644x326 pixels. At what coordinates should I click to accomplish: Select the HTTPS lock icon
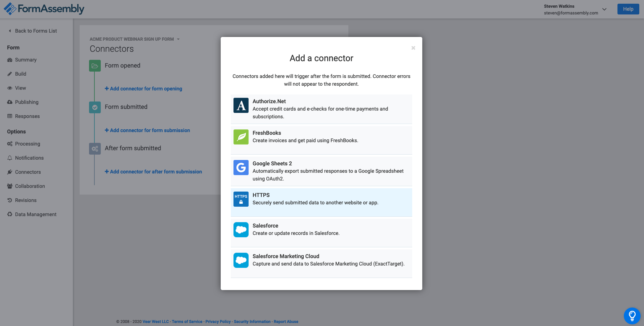(x=241, y=199)
